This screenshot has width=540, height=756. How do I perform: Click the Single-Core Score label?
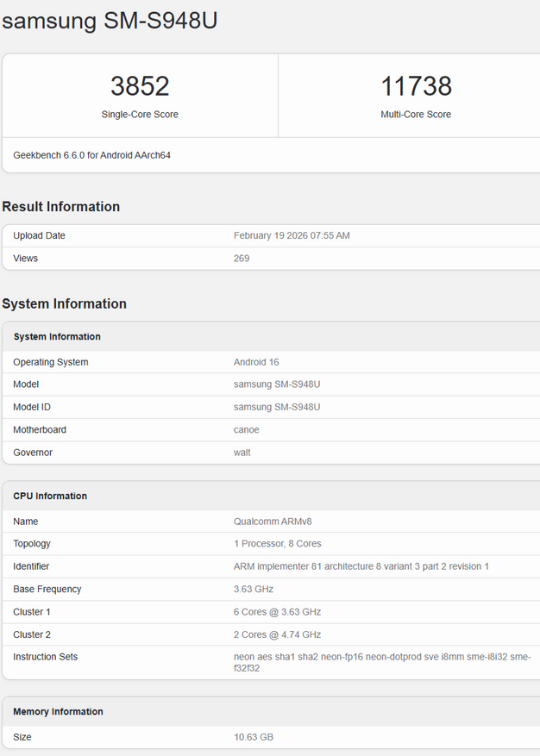pyautogui.click(x=140, y=115)
